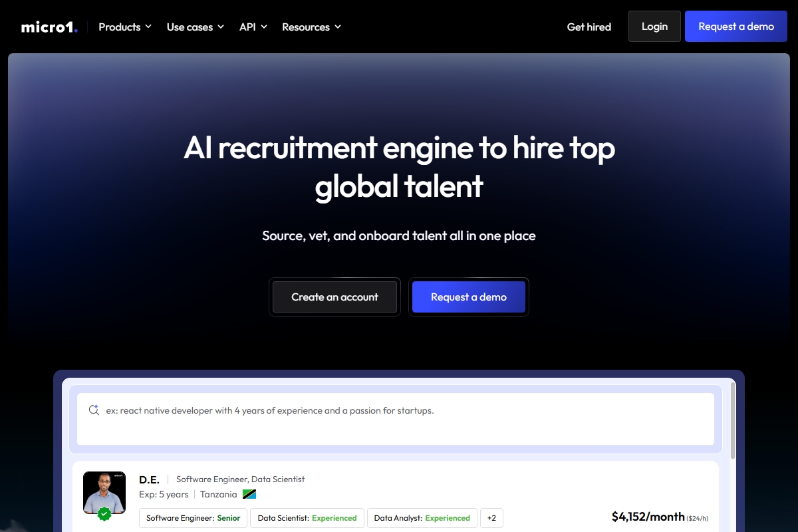This screenshot has height=532, width=798.
Task: Click the green verified badge on D.E.'s photo
Action: [104, 513]
